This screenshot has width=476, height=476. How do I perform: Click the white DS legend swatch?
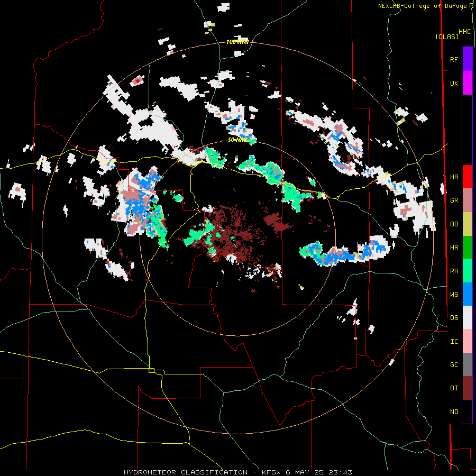click(467, 317)
